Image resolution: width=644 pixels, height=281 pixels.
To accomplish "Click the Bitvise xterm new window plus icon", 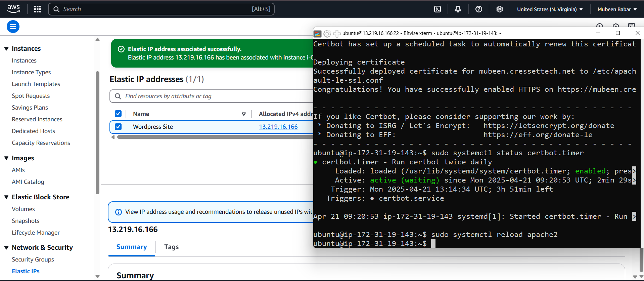I will (x=337, y=33).
